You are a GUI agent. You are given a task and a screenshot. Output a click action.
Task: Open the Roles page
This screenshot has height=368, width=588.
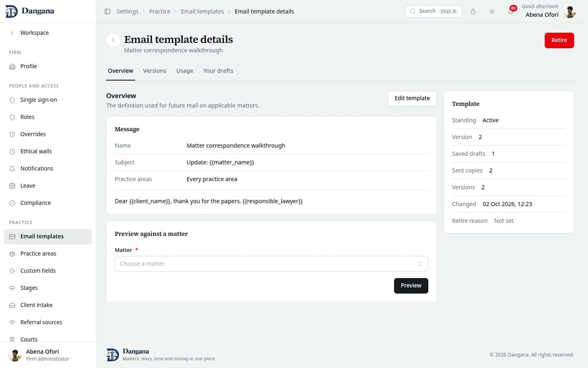(48, 117)
